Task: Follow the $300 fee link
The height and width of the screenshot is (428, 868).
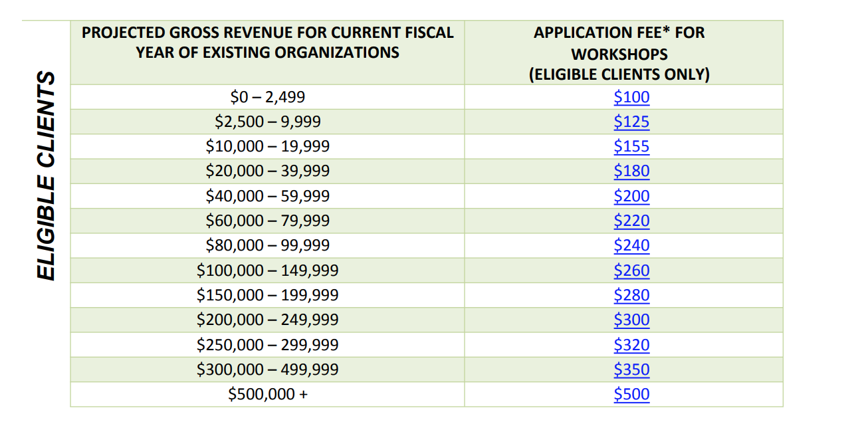Action: coord(631,320)
